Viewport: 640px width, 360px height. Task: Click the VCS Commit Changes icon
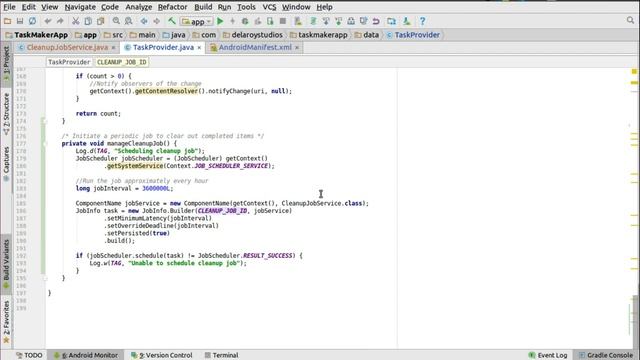pos(338,21)
